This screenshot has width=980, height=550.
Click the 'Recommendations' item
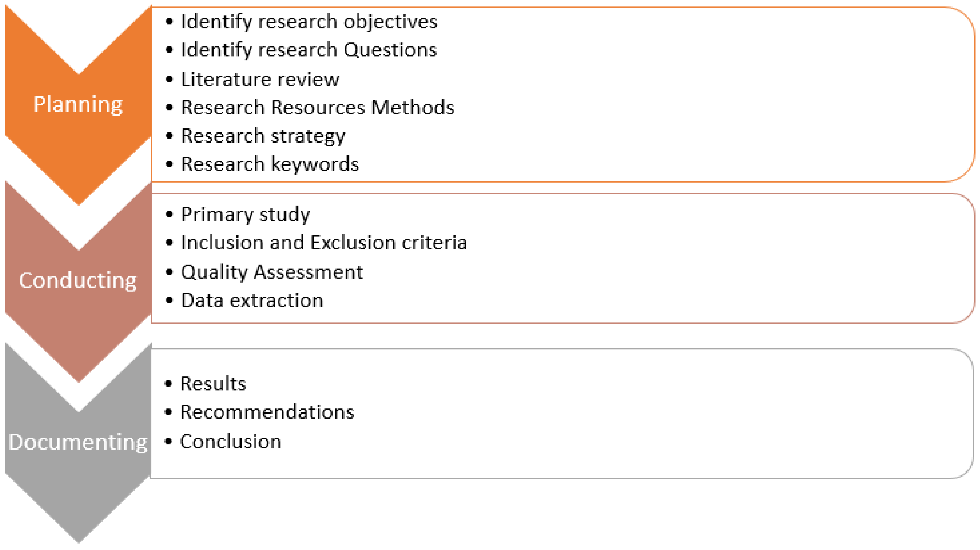[x=267, y=412]
